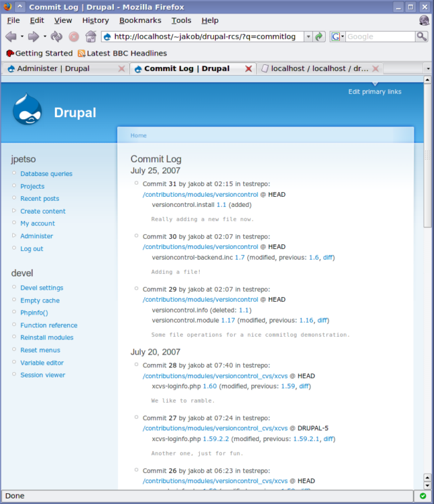Viewport: 434px width, 504px height.
Task: Open the Help menu
Action: click(210, 20)
